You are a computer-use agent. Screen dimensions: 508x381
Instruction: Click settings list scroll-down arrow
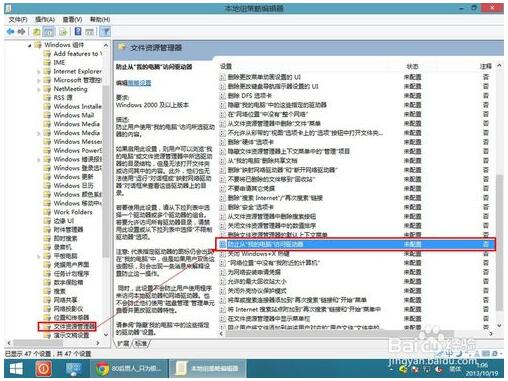pos(499,325)
